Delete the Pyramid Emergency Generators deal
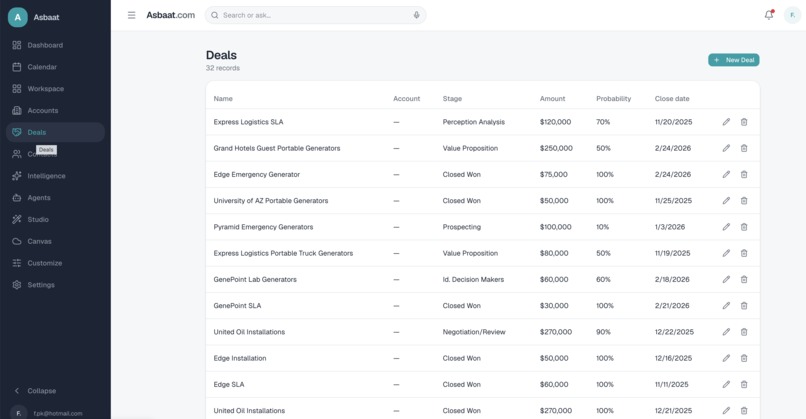Viewport: 806px width, 419px height. click(744, 227)
